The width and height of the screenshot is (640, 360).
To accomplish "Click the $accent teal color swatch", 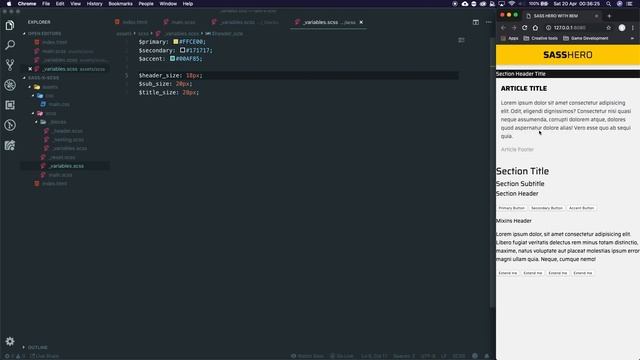I will [x=172, y=59].
